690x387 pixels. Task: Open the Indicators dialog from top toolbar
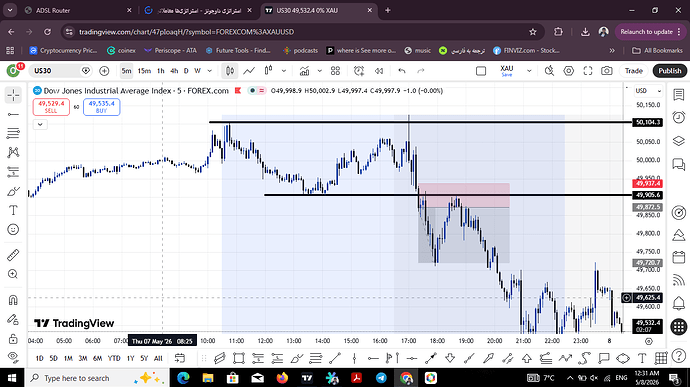click(x=304, y=71)
